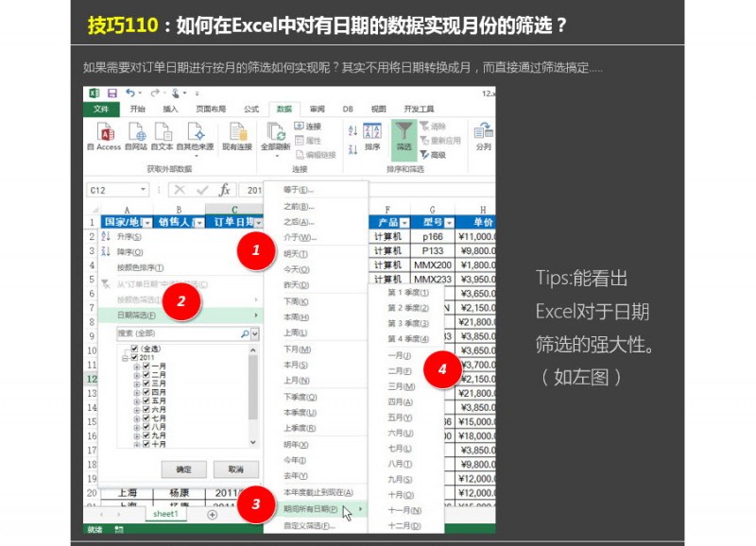Click the 重新应用 reapply filter icon

pos(424,140)
